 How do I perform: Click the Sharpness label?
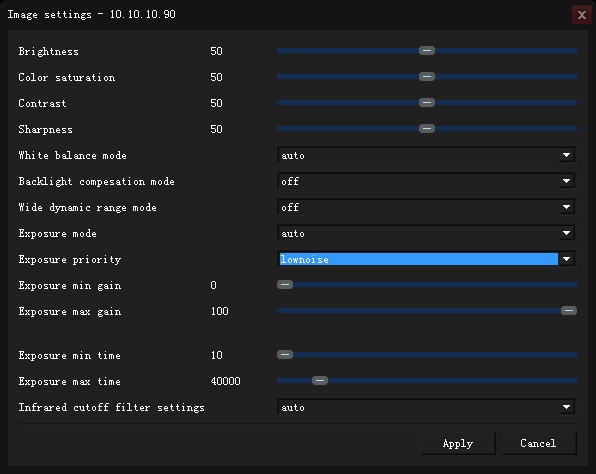(x=46, y=130)
